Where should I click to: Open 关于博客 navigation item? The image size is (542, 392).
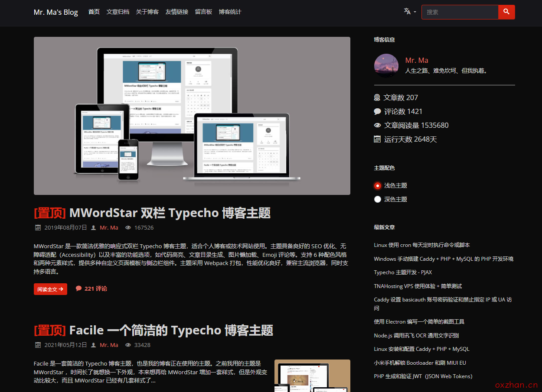(x=147, y=12)
